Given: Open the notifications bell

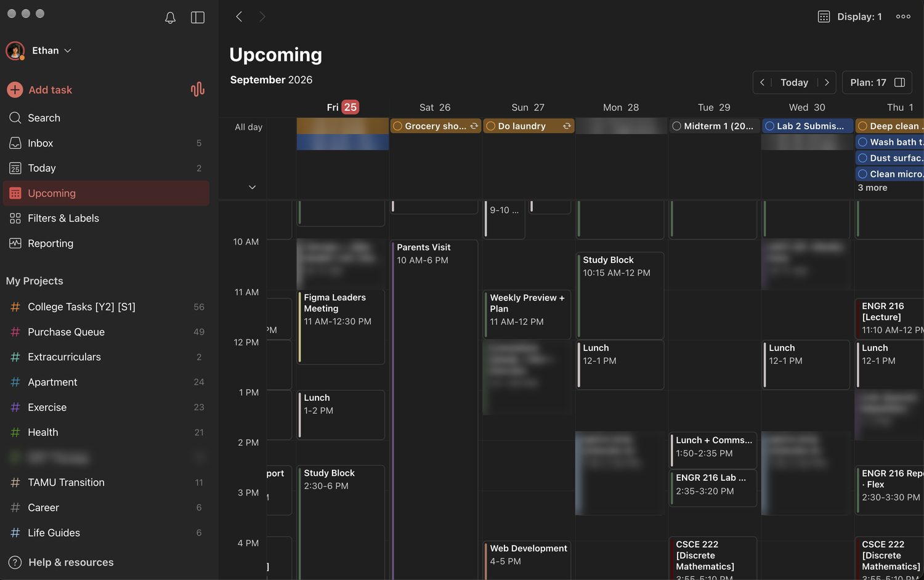Looking at the screenshot, I should [171, 17].
